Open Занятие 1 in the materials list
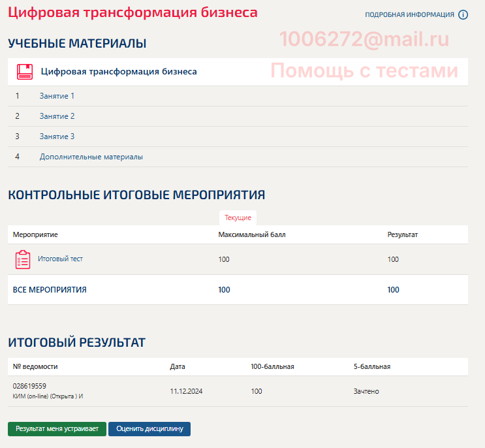The width and height of the screenshot is (485, 448). (57, 96)
